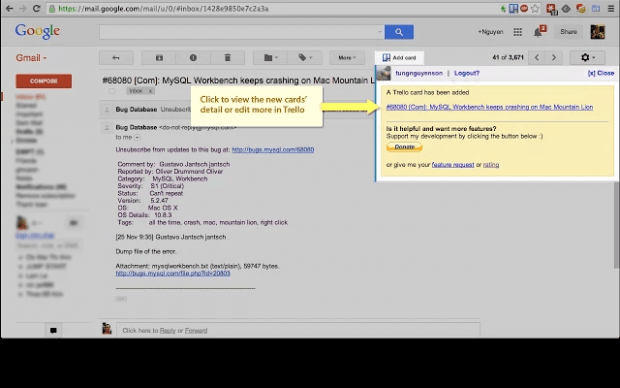Click the browser back arrow
The height and width of the screenshot is (388, 620).
tap(9, 8)
